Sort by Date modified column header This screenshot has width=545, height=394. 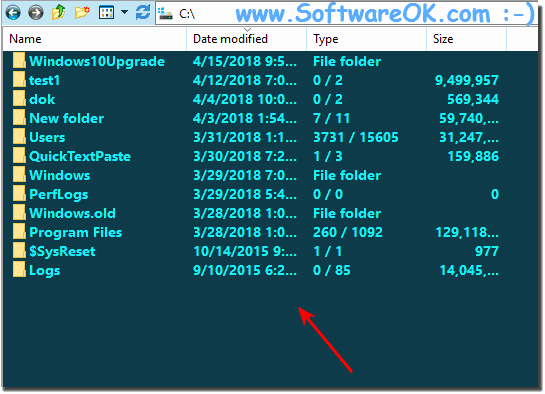246,39
